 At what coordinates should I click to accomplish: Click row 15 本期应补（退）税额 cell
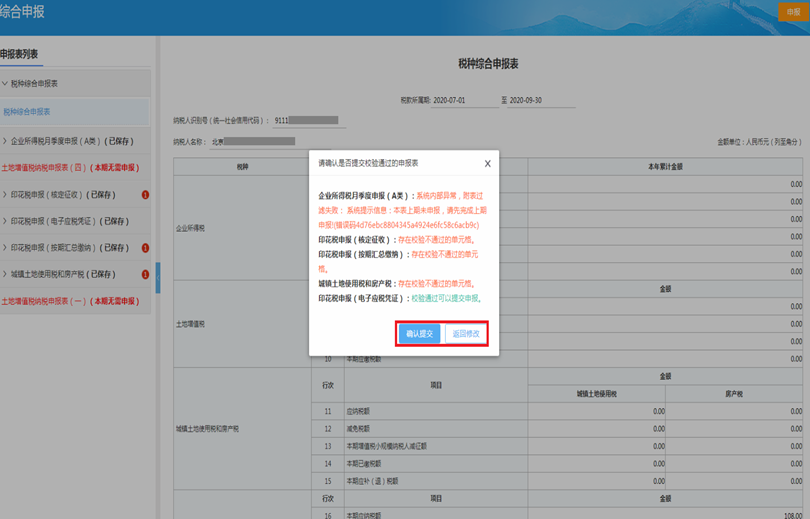click(436, 481)
